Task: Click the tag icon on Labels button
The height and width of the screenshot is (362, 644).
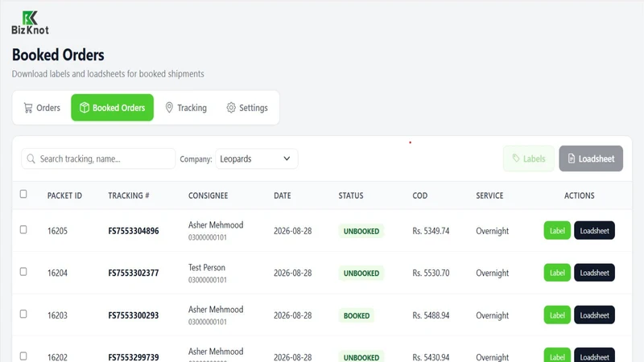Action: click(516, 158)
